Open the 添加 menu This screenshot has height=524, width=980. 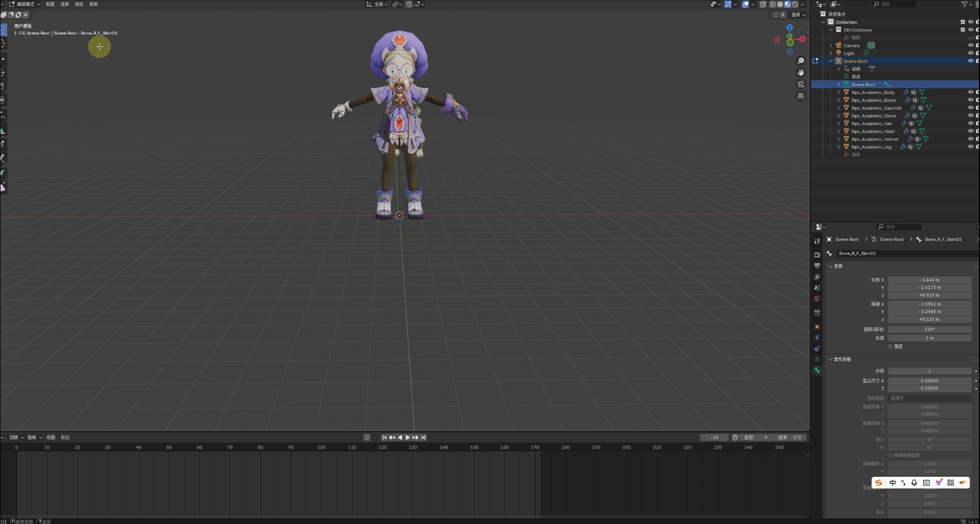click(x=79, y=4)
